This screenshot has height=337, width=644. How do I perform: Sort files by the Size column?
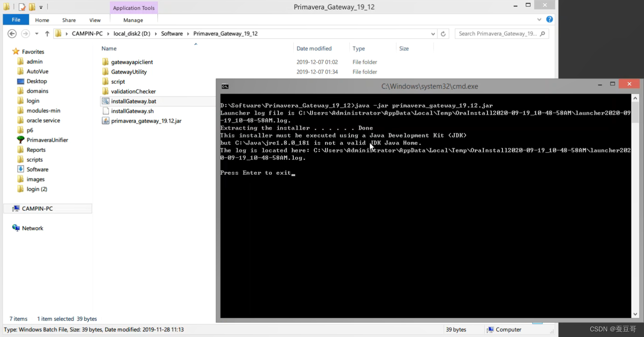(x=404, y=48)
